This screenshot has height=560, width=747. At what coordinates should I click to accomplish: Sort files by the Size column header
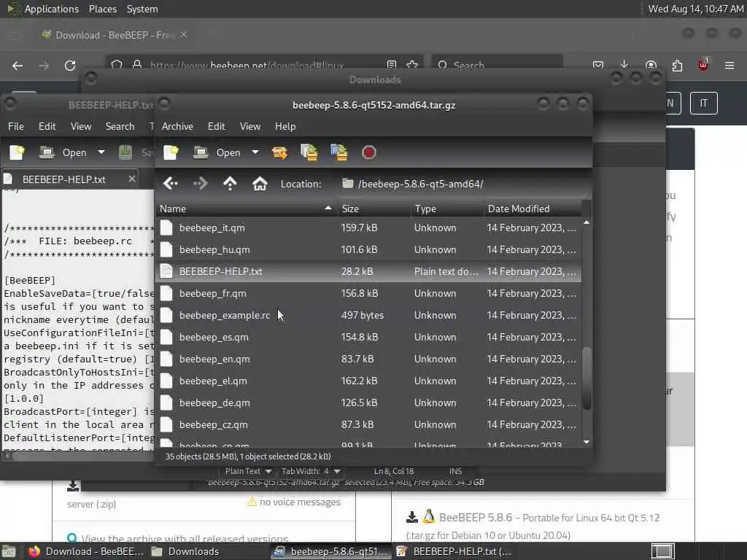click(x=374, y=209)
